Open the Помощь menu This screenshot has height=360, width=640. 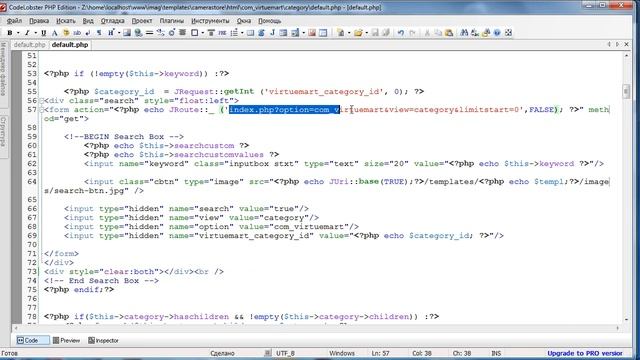click(x=269, y=21)
